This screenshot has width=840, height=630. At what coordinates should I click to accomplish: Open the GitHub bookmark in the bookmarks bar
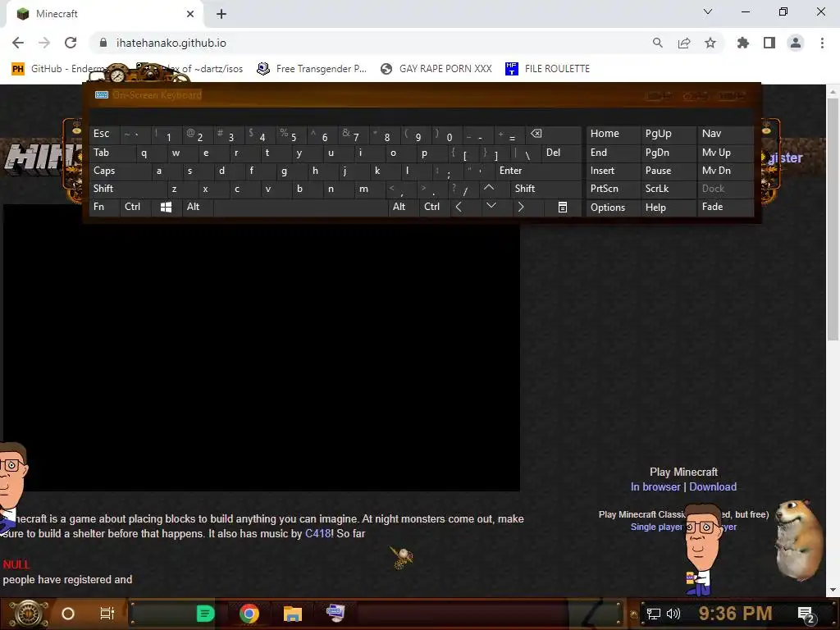pyautogui.click(x=59, y=69)
